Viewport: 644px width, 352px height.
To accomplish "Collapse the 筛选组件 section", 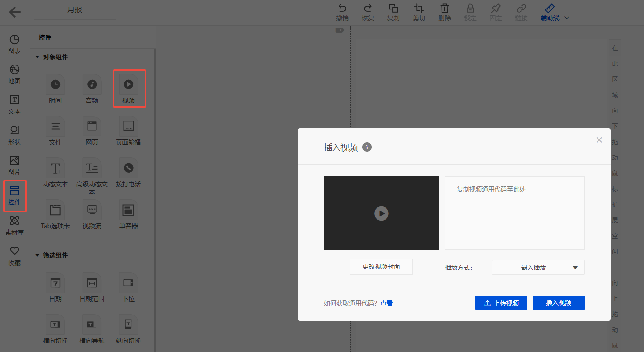I will [x=37, y=255].
